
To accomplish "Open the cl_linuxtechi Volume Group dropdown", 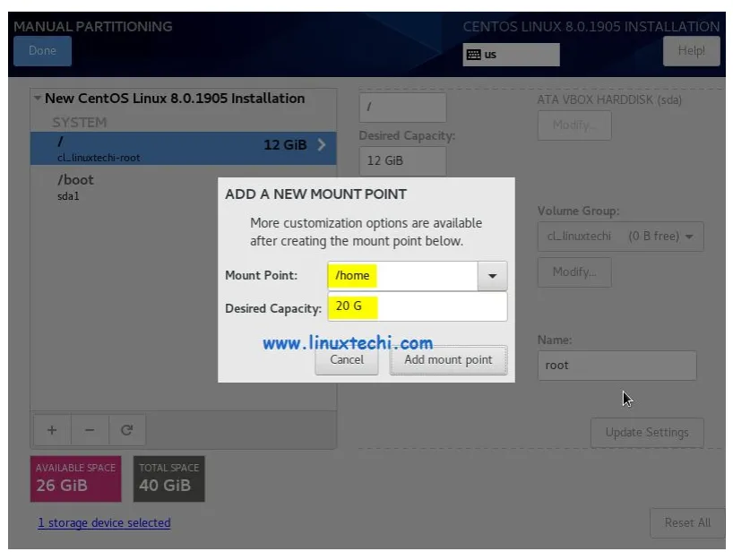I will (620, 237).
